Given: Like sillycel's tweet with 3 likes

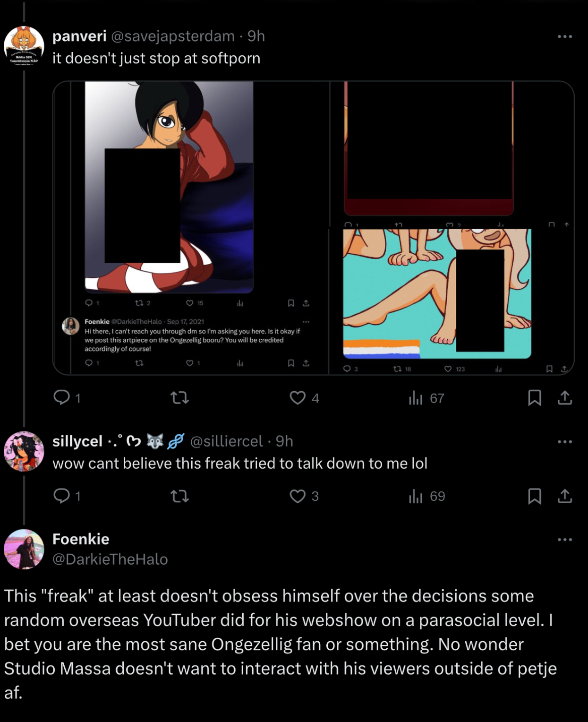Looking at the screenshot, I should [298, 496].
